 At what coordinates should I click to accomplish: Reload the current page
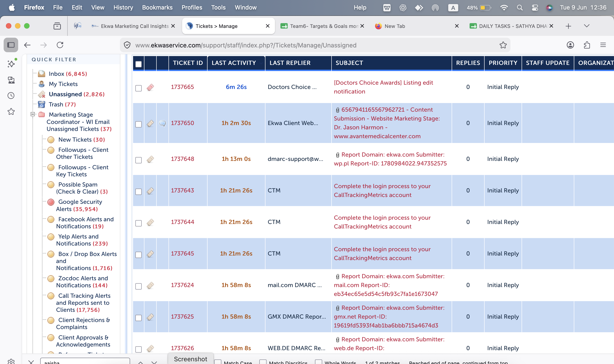tap(60, 45)
